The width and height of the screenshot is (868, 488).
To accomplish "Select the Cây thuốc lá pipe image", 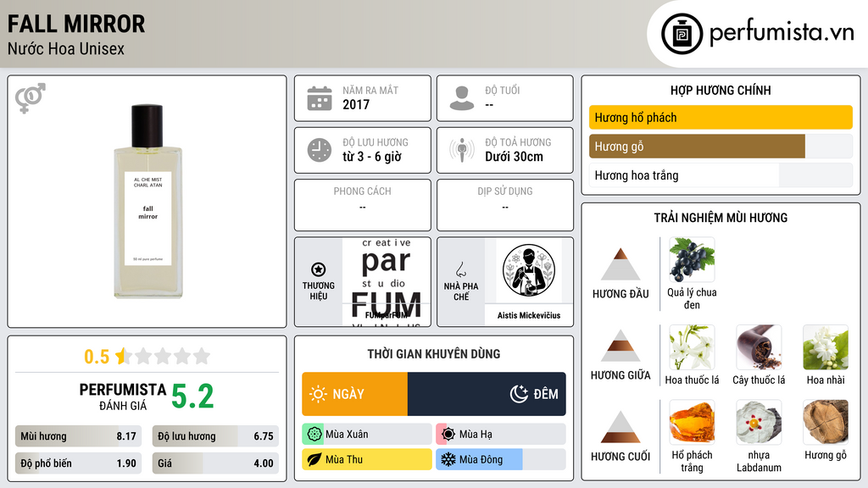I will (759, 347).
